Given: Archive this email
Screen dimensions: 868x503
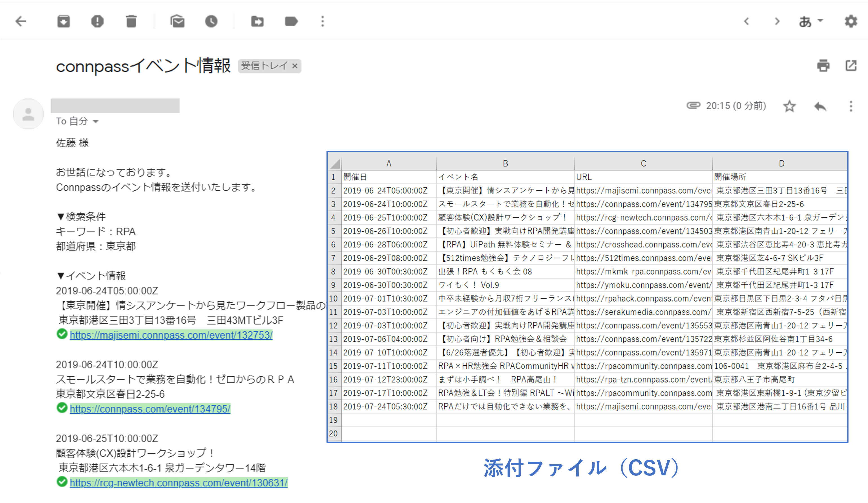Looking at the screenshot, I should 63,21.
